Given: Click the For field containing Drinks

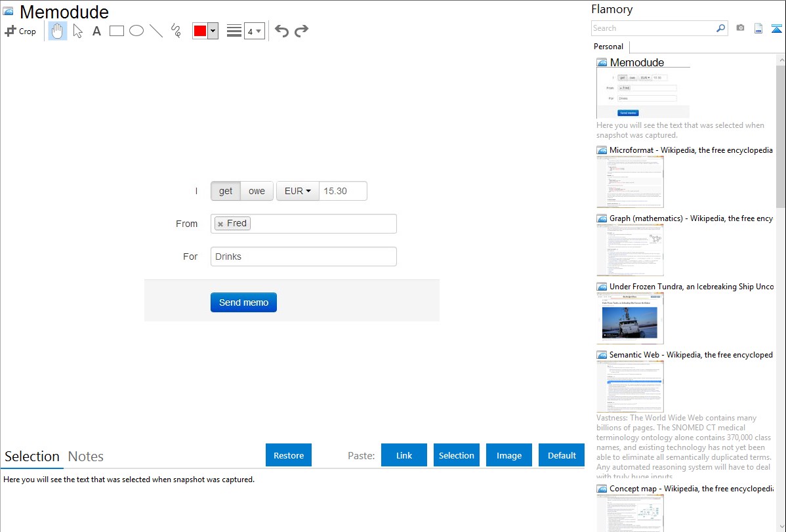Looking at the screenshot, I should tap(304, 256).
